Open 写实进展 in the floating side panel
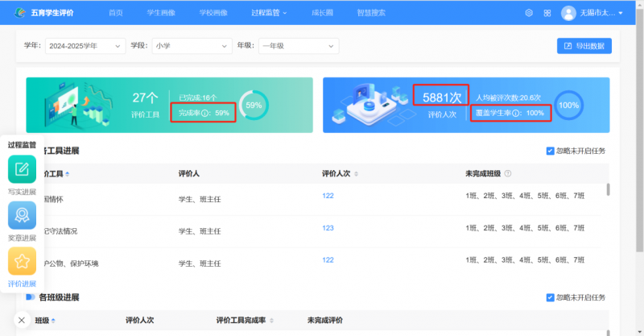644x336 pixels. coord(22,169)
